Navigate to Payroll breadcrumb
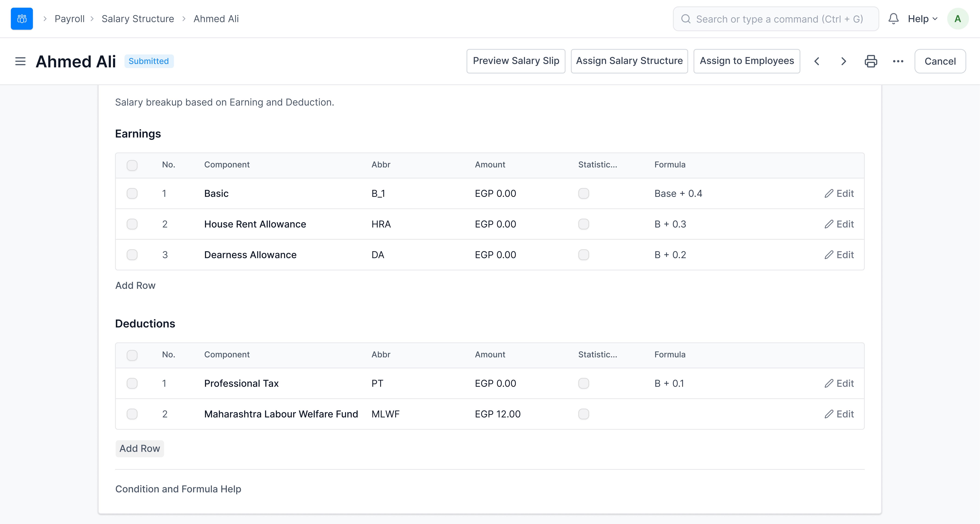The height and width of the screenshot is (524, 980). [70, 19]
